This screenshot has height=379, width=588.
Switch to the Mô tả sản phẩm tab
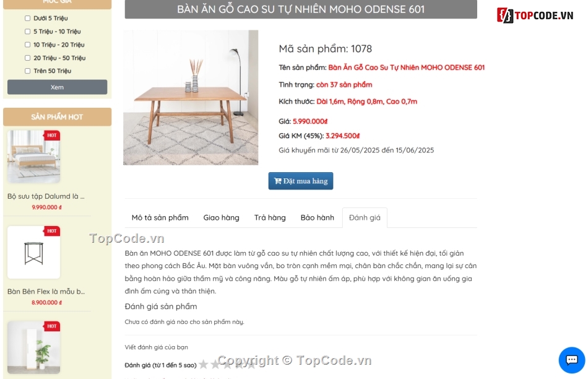coord(160,217)
